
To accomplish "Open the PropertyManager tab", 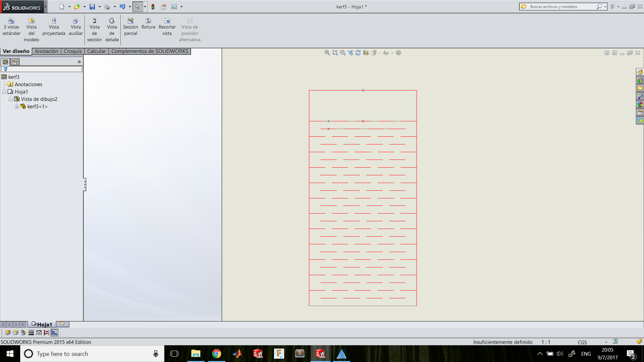I will (x=15, y=62).
